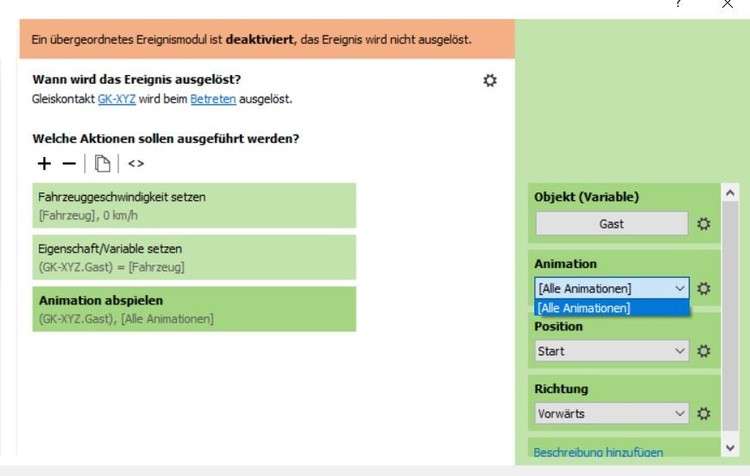Select the Animation abspielen action
This screenshot has width=750, height=476.
pos(195,309)
